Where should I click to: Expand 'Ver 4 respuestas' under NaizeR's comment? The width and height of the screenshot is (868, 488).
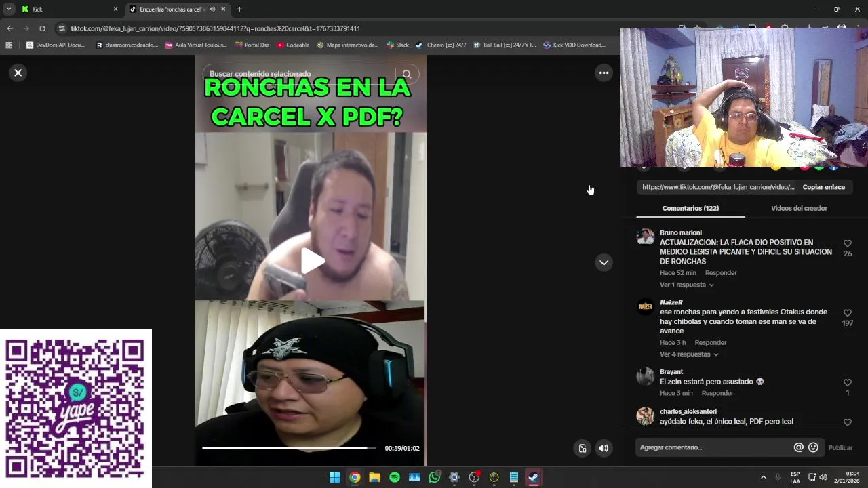(689, 354)
